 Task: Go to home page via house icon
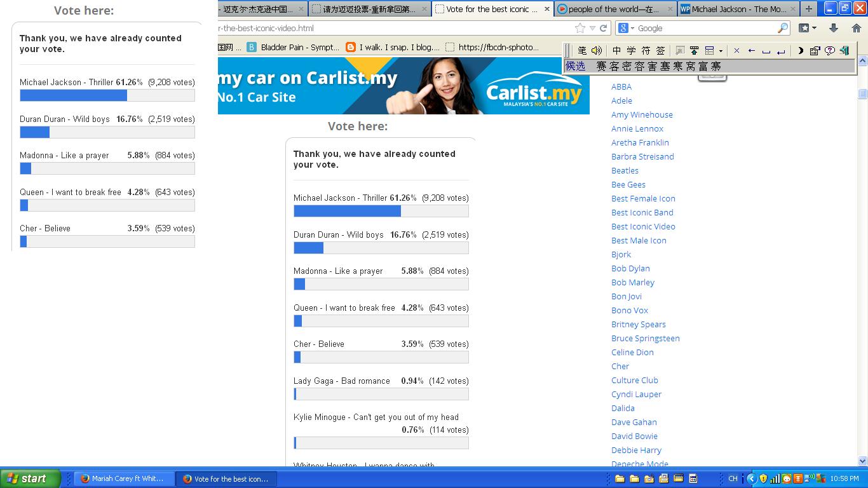(x=856, y=28)
